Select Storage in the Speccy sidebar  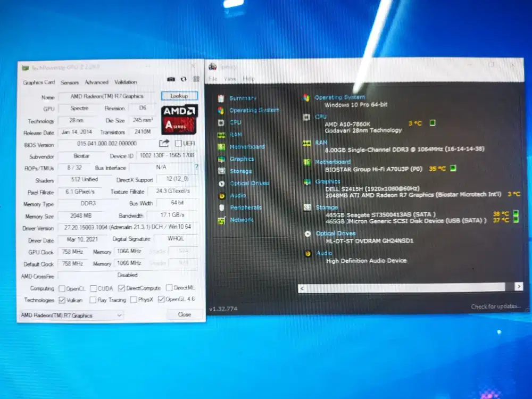point(240,171)
